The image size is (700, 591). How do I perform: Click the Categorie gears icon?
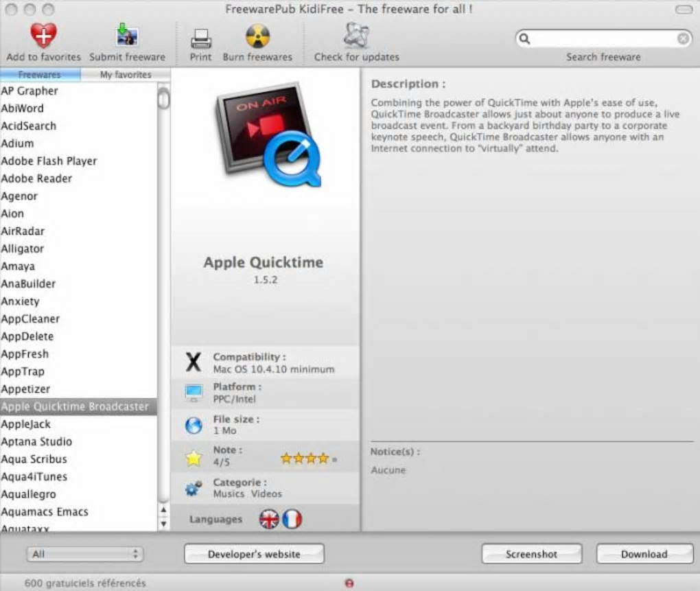[x=194, y=488]
